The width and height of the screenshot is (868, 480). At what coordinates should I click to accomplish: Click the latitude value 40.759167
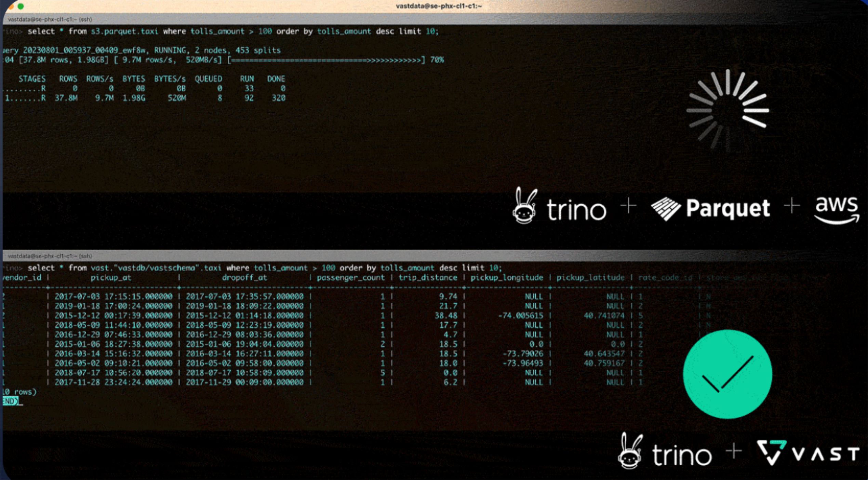point(604,364)
